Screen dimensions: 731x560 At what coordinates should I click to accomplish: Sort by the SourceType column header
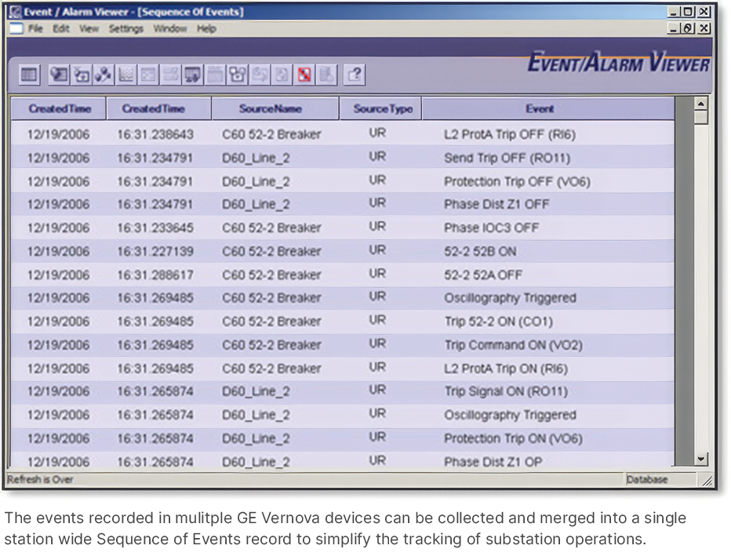[381, 109]
